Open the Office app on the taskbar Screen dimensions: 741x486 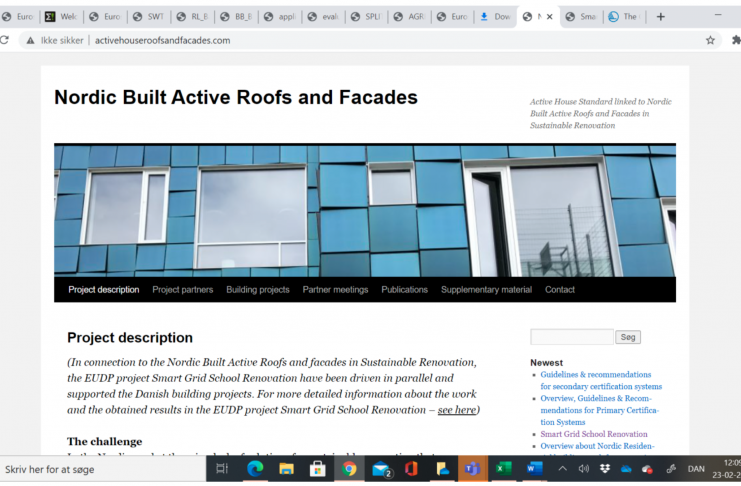[411, 469]
